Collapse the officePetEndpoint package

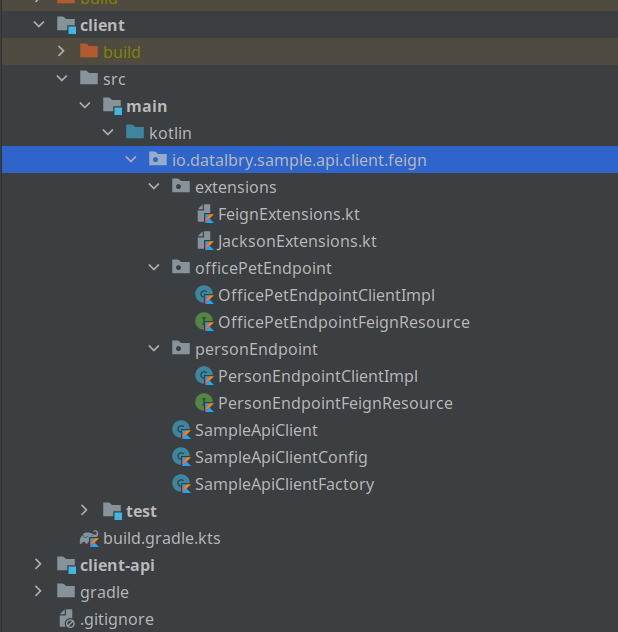[154, 268]
